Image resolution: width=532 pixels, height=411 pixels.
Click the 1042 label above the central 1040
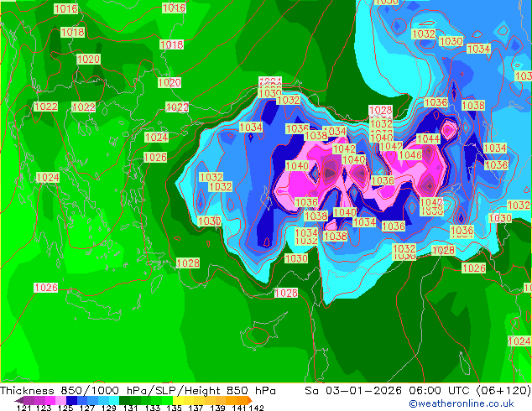pyautogui.click(x=344, y=148)
